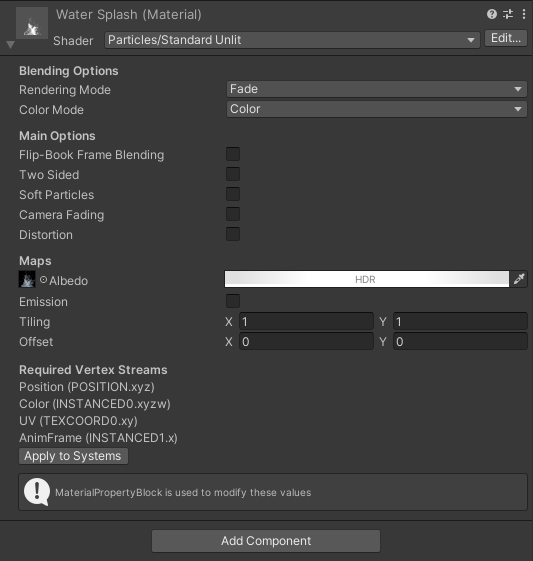Enable the Two Sided checkbox
The image size is (533, 561).
[x=233, y=174]
